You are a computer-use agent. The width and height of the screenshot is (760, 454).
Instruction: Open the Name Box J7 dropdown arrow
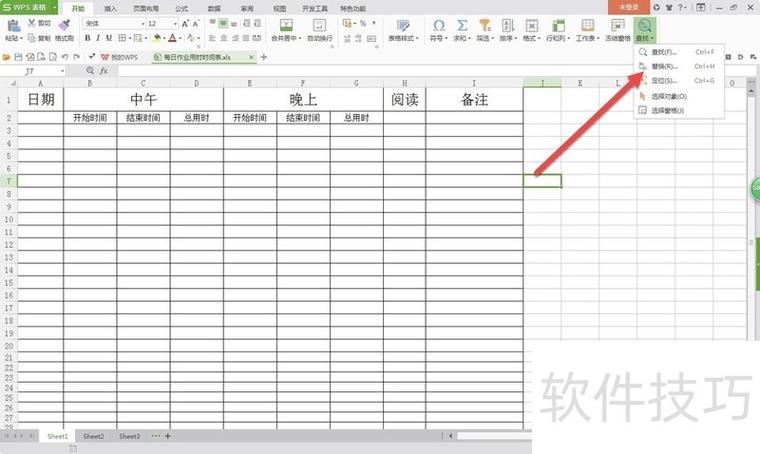[x=62, y=71]
